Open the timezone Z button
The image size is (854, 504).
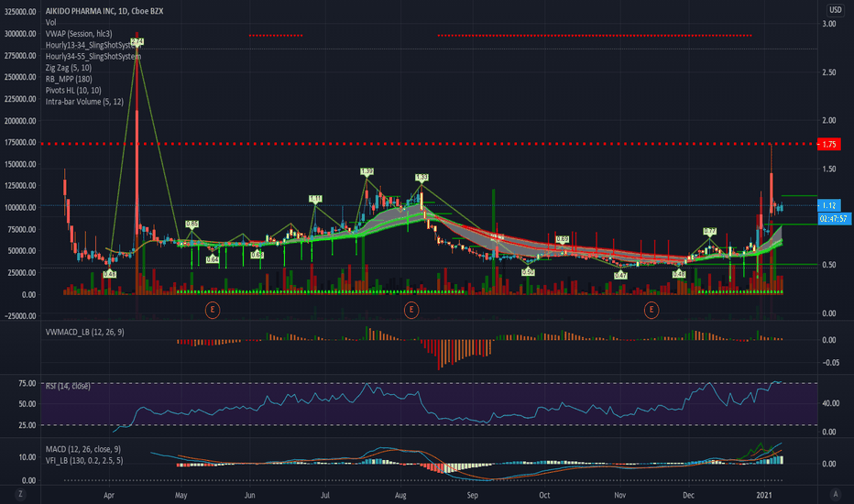tap(20, 494)
